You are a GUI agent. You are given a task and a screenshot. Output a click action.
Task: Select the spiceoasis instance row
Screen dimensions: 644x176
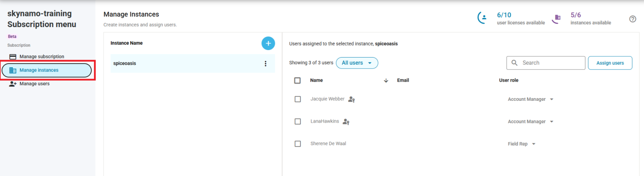pyautogui.click(x=184, y=64)
